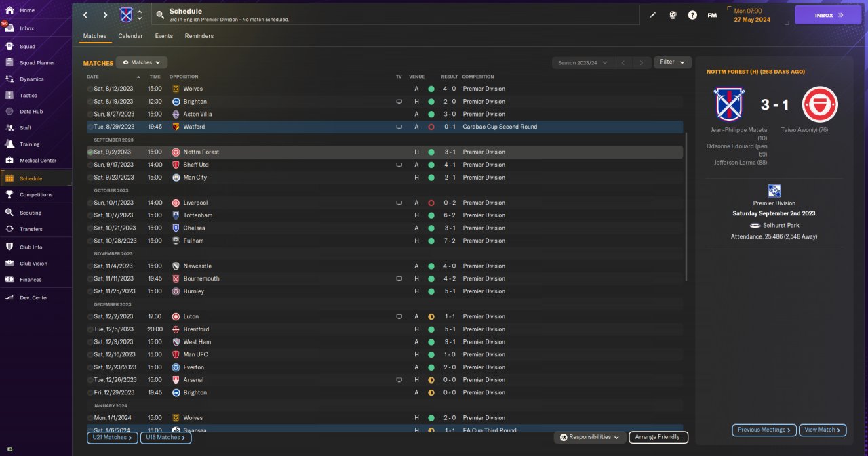Open the Finances icon
This screenshot has height=456, width=868.
[9, 280]
